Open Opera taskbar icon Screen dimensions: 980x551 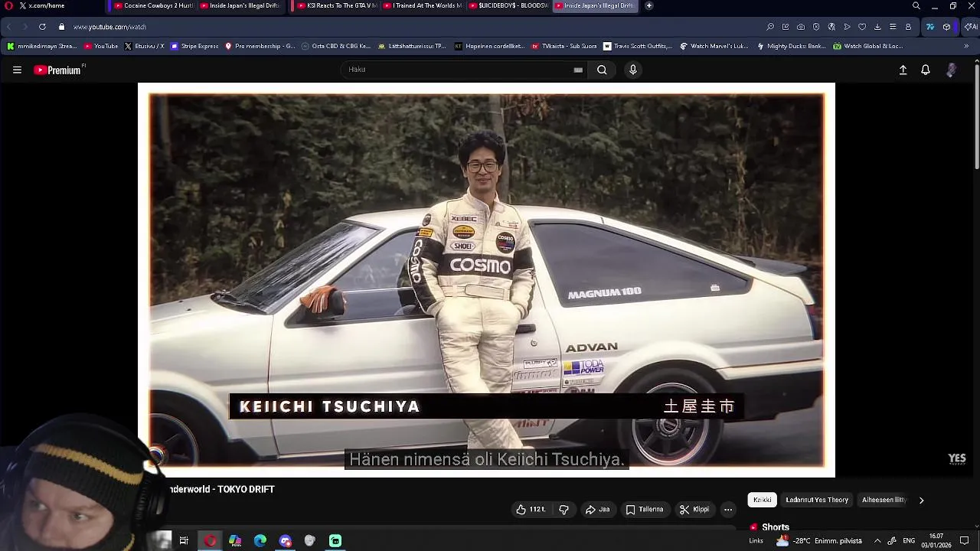[x=210, y=541]
